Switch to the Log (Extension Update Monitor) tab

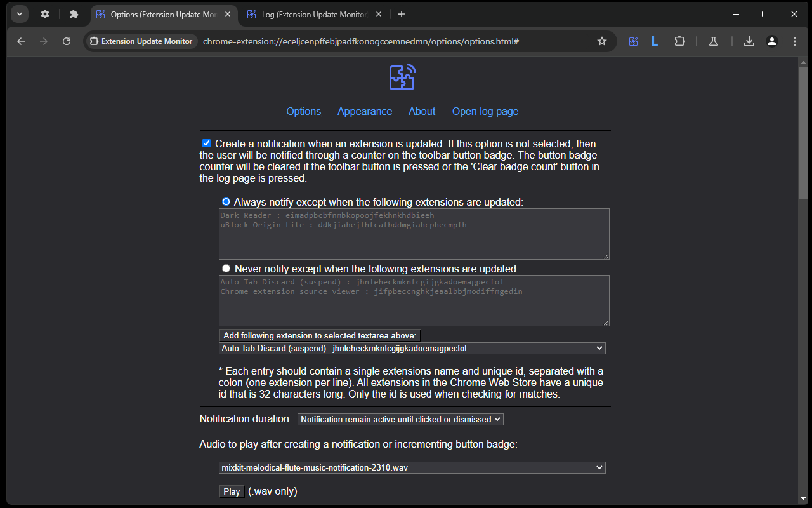pos(315,14)
